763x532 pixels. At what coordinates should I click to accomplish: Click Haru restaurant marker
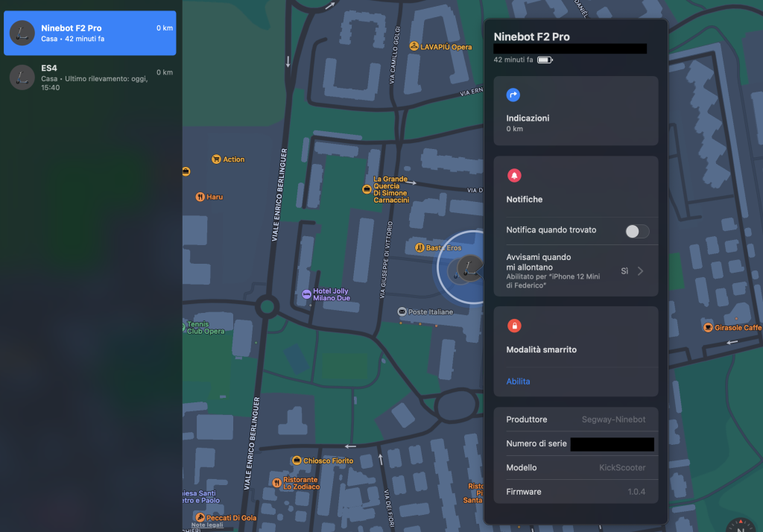pyautogui.click(x=200, y=197)
